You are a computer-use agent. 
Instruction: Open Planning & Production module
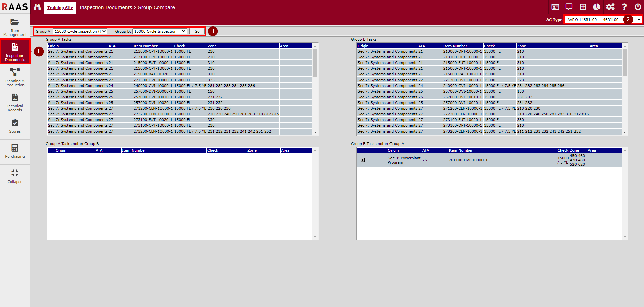15,78
